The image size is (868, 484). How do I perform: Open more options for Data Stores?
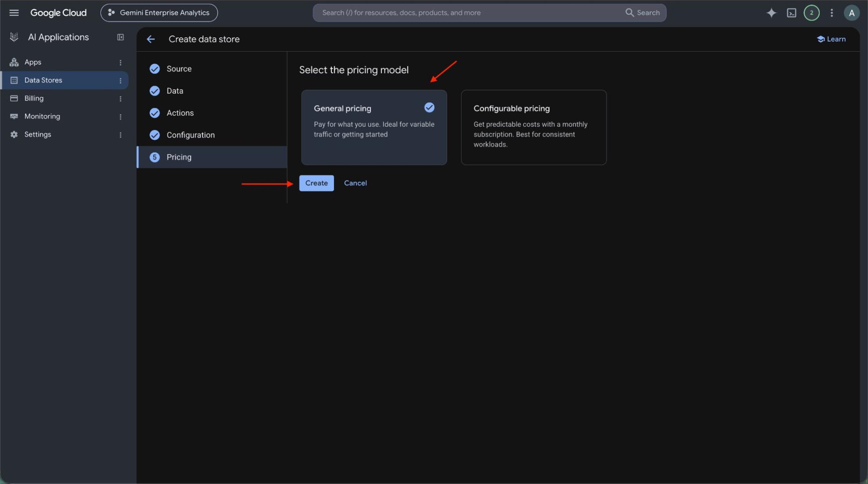[x=121, y=81]
